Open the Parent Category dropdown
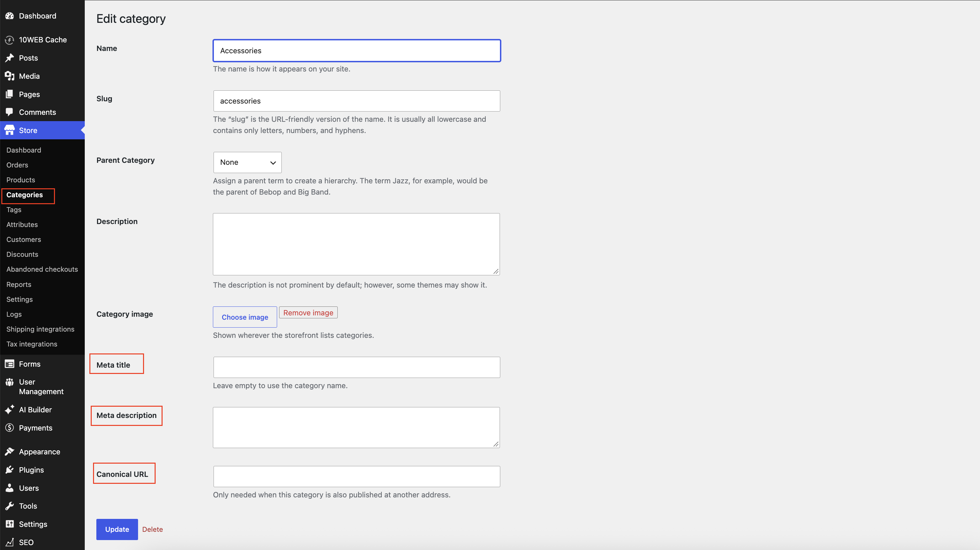The height and width of the screenshot is (550, 980). click(247, 162)
